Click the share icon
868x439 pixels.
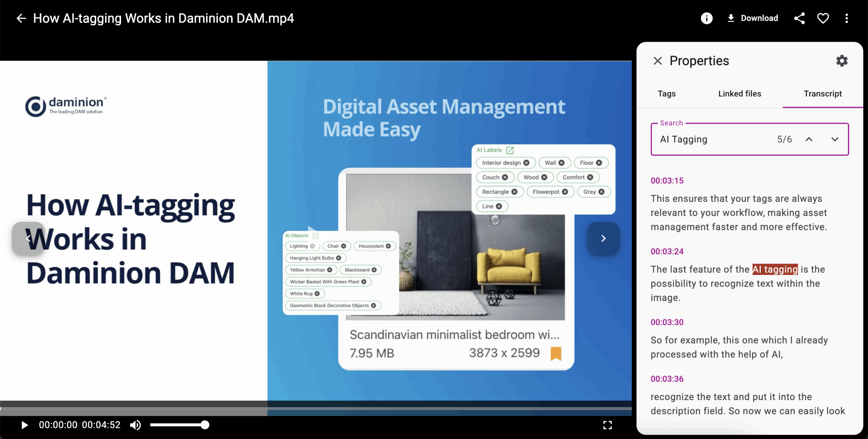[x=799, y=18]
